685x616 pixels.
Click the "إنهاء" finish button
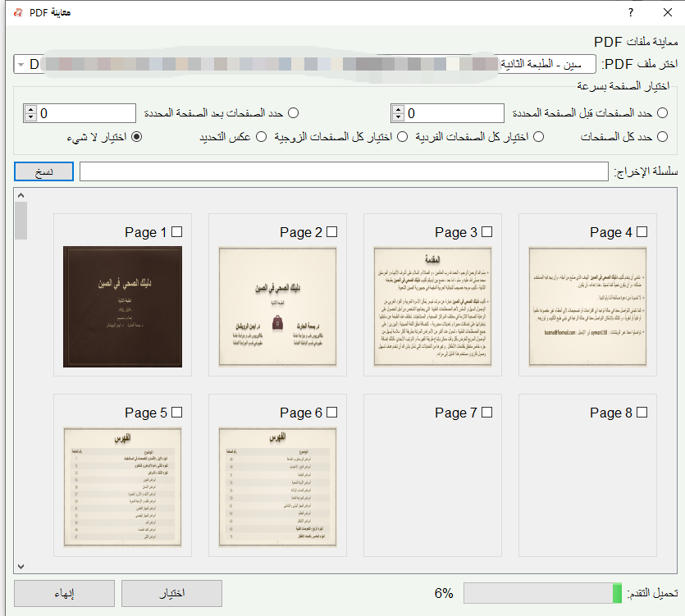click(x=63, y=593)
